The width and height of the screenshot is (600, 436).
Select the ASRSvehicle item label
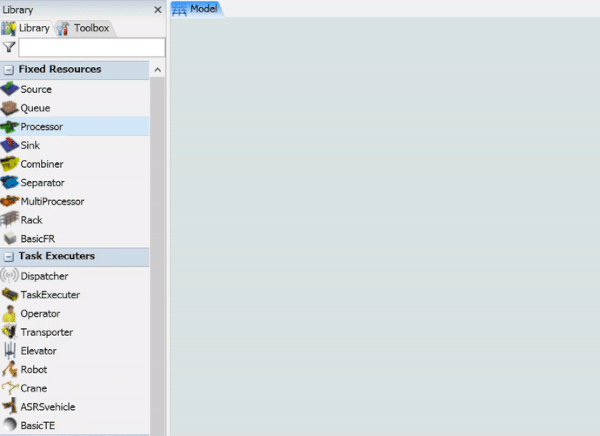point(48,407)
